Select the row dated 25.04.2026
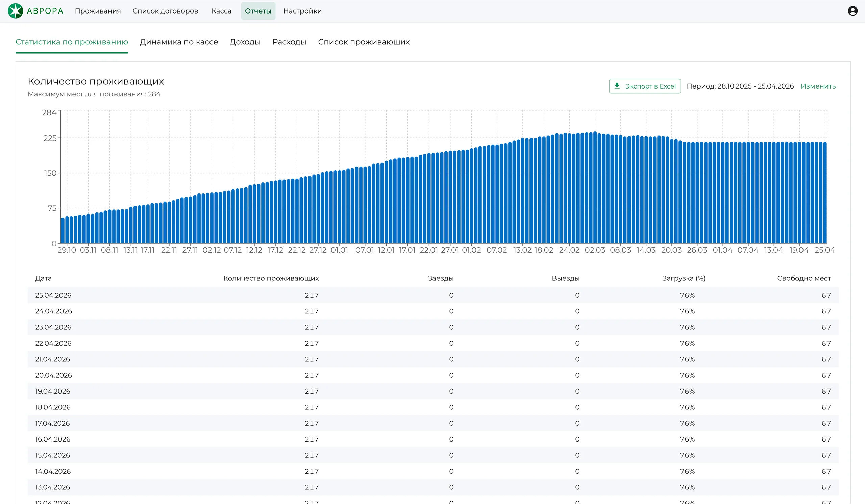This screenshot has width=865, height=504. (x=433, y=295)
